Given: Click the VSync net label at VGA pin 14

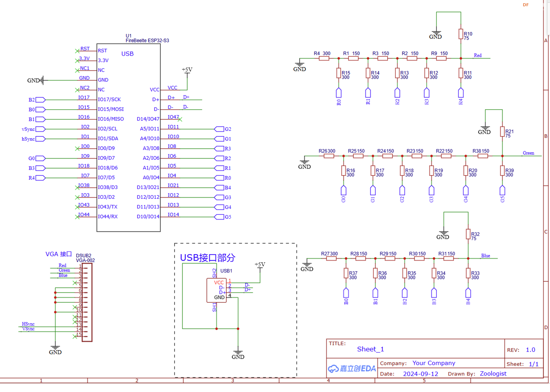Looking at the screenshot, I should pos(28,329).
